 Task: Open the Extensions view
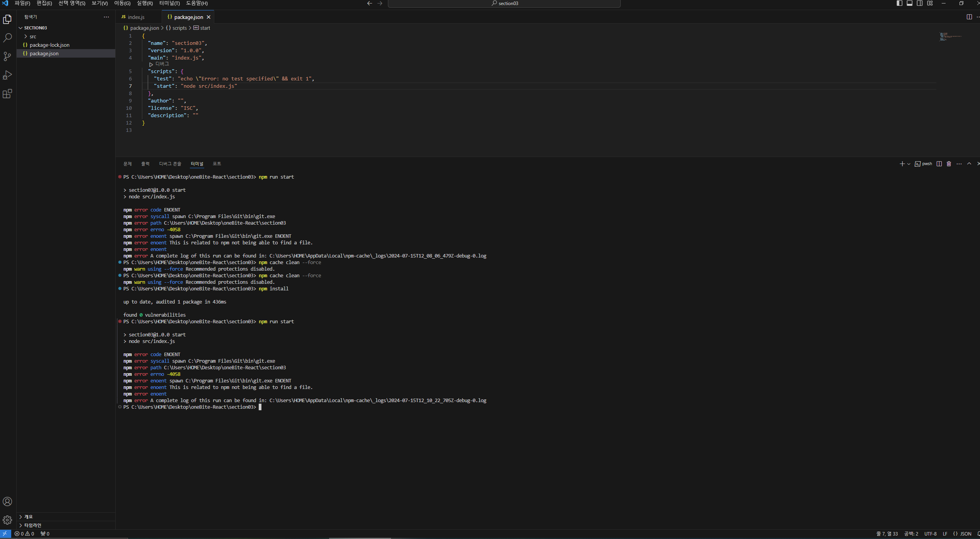[x=7, y=94]
